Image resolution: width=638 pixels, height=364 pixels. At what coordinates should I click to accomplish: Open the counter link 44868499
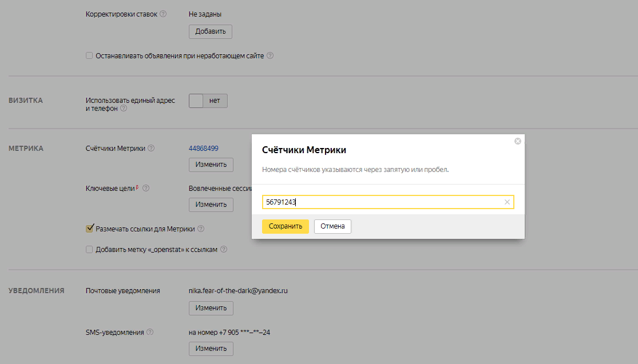click(204, 148)
